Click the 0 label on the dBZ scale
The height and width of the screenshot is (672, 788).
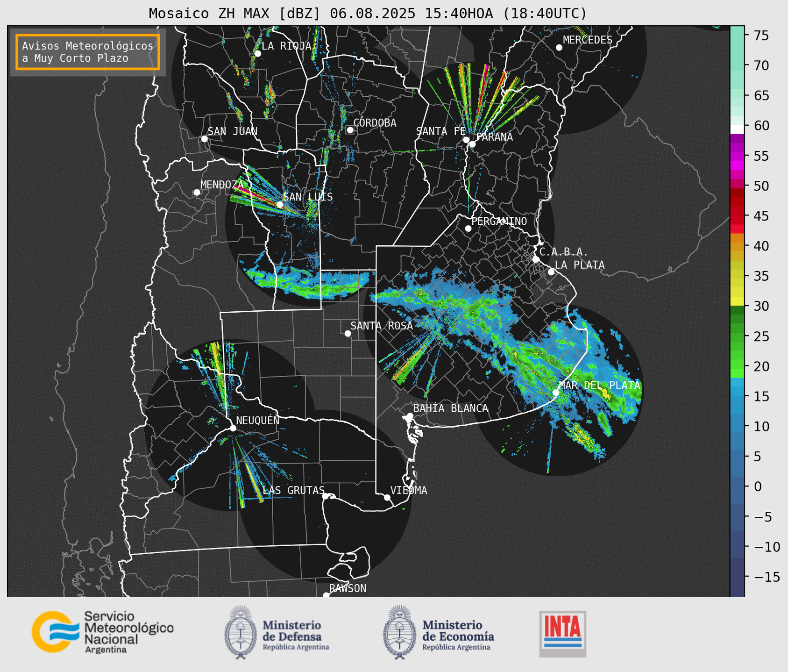point(758,486)
